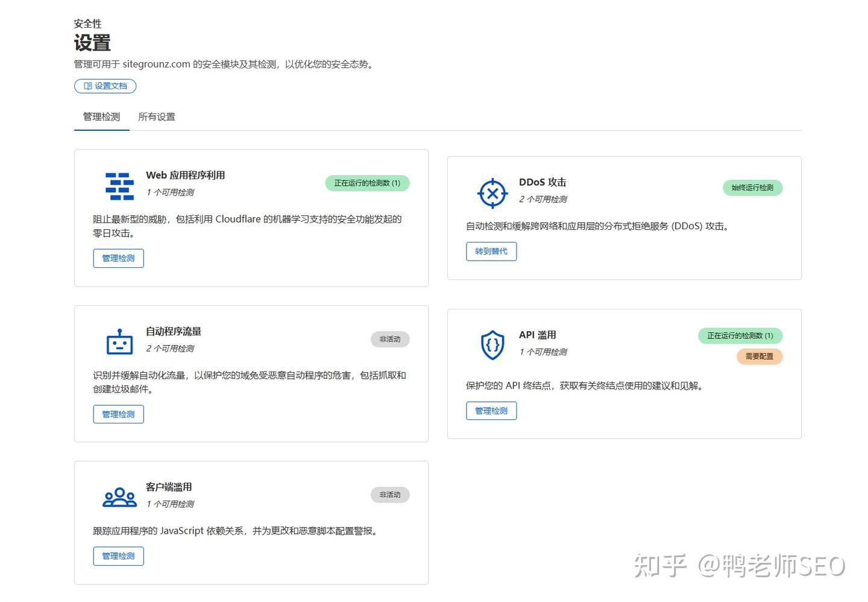
Task: Open 管理检测 for 客户端滥用
Action: point(118,556)
